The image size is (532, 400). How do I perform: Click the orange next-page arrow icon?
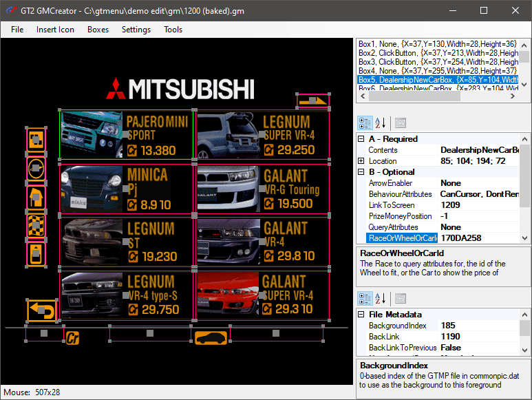pos(313,101)
